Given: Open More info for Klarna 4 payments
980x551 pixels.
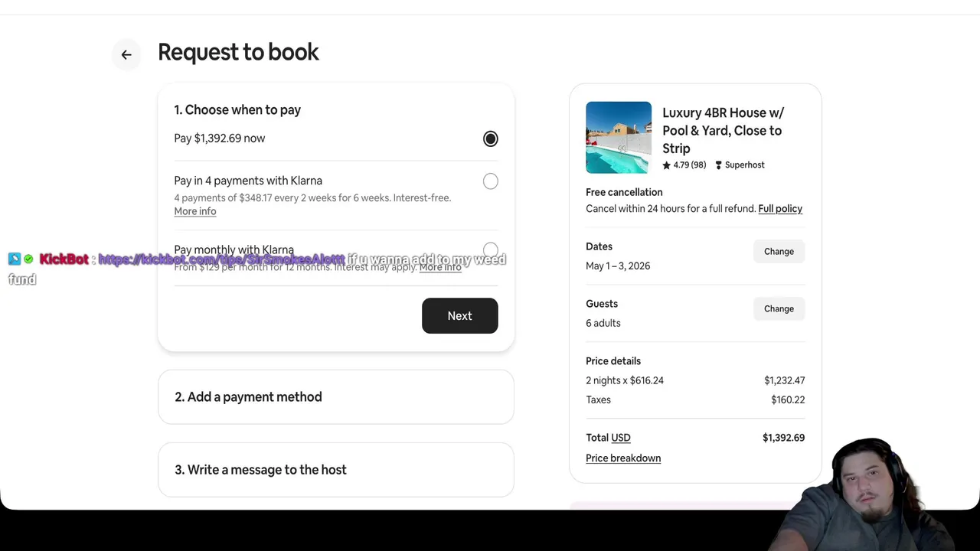Looking at the screenshot, I should 195,211.
